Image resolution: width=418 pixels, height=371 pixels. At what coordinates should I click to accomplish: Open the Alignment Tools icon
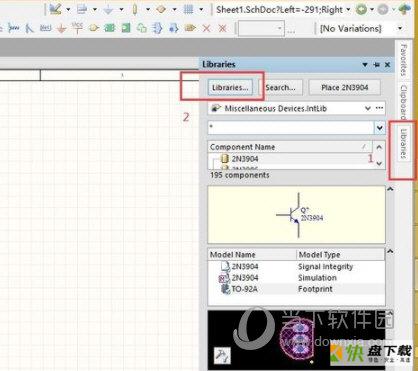click(x=82, y=9)
